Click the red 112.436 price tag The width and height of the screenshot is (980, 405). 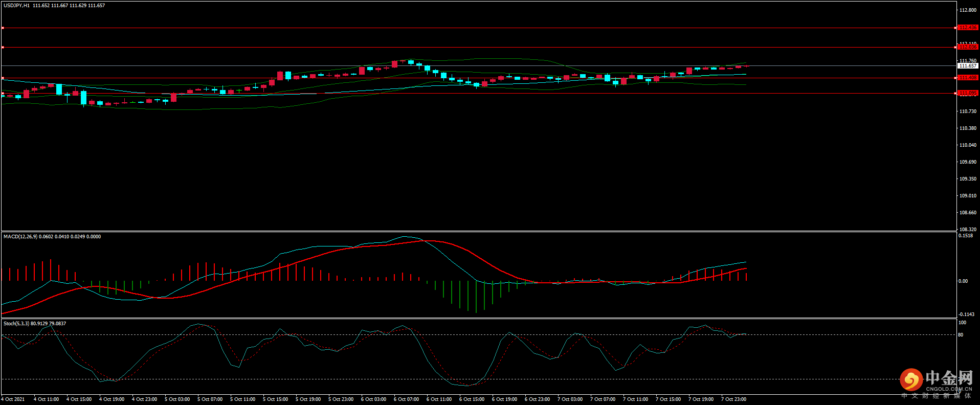point(968,28)
